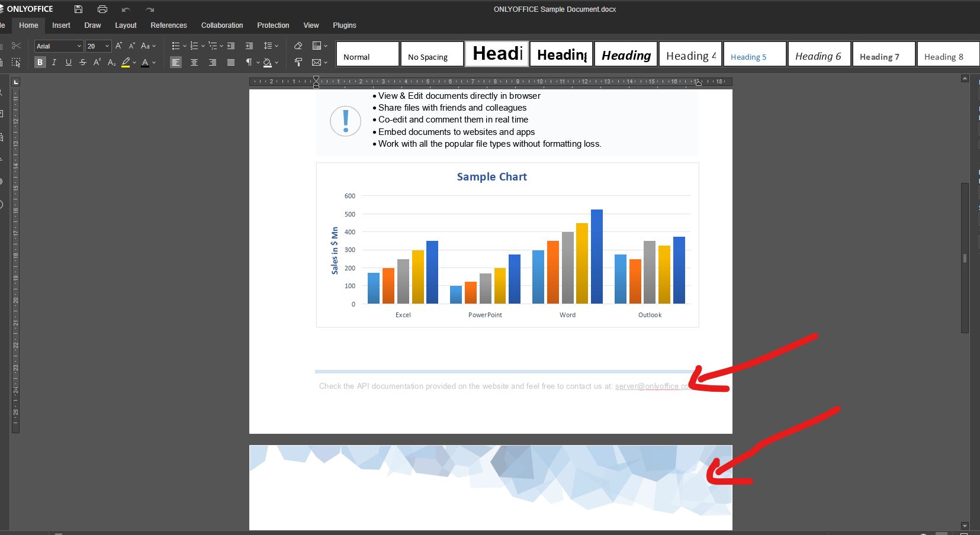Apply the No Spacing style

[x=432, y=54]
